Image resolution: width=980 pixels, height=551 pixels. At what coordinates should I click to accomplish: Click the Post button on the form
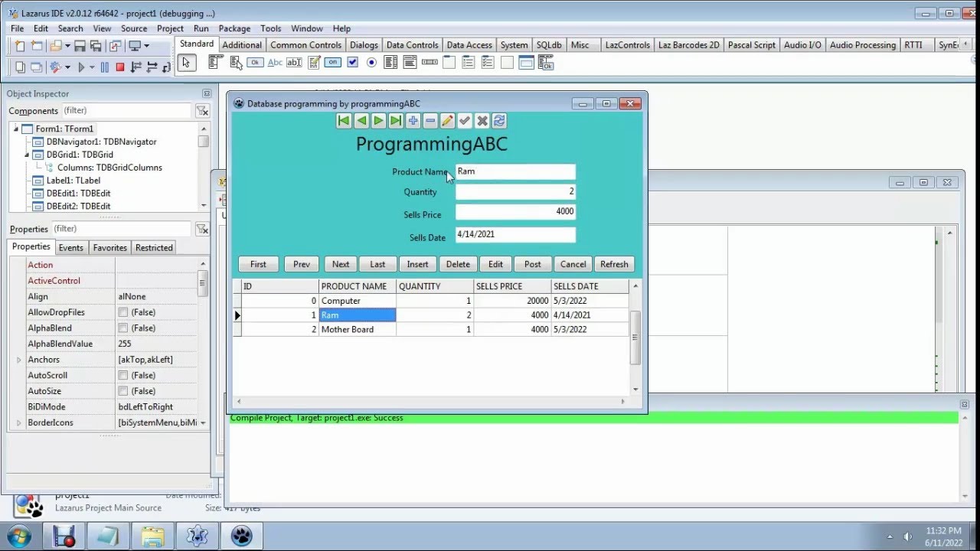click(533, 264)
